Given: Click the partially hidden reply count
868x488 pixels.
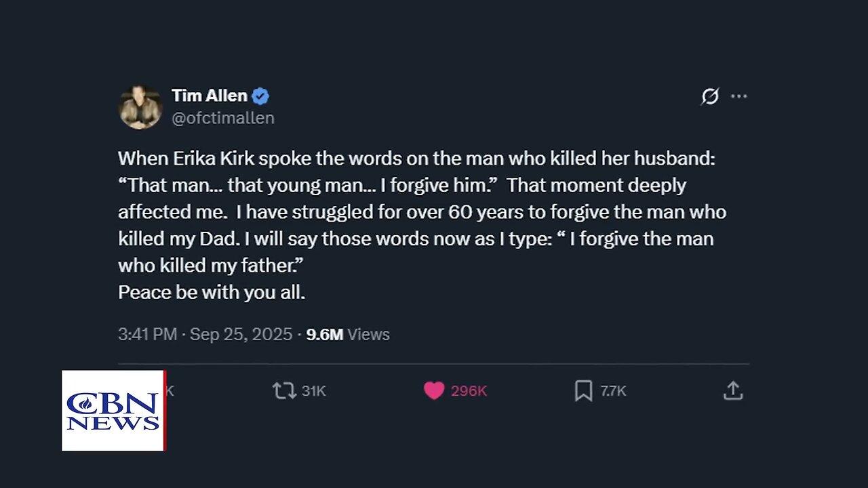Looking at the screenshot, I should click(170, 391).
